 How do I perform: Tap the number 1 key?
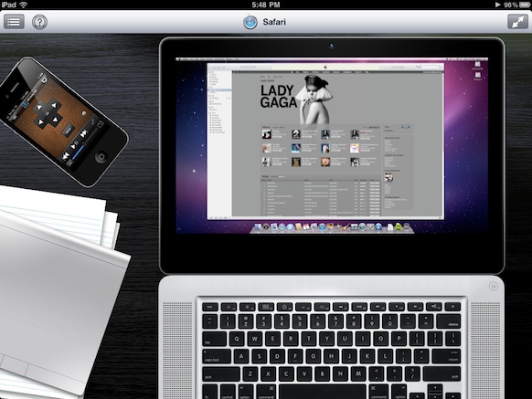click(228, 320)
